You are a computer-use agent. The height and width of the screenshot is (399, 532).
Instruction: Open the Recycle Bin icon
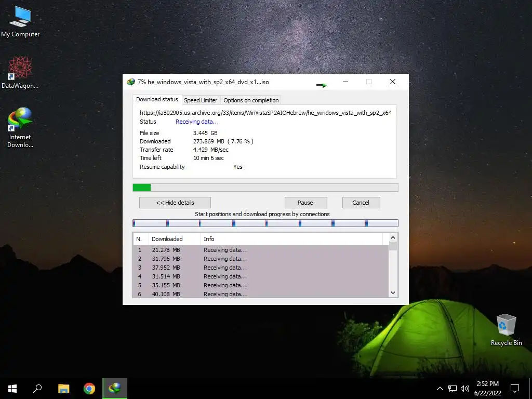coord(506,330)
